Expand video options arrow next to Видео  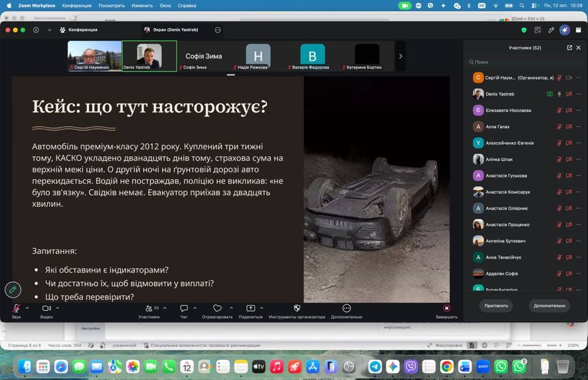(x=58, y=308)
